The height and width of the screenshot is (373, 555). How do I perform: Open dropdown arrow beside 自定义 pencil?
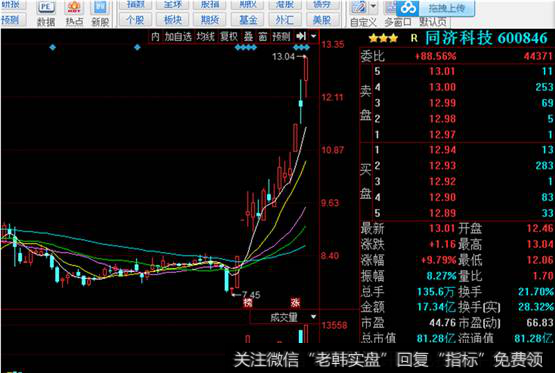pos(373,6)
